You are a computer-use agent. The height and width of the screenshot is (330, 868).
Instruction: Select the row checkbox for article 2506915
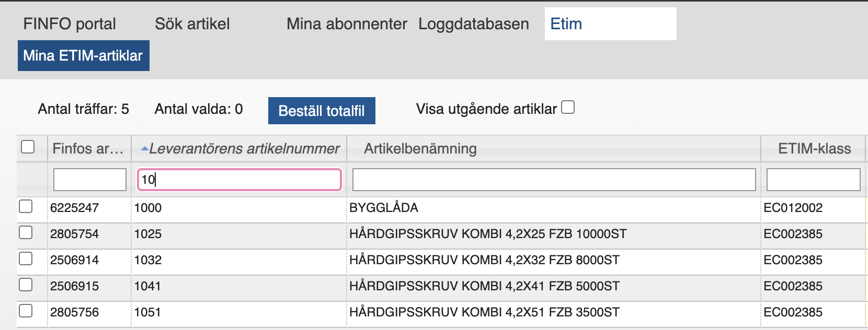point(26,285)
